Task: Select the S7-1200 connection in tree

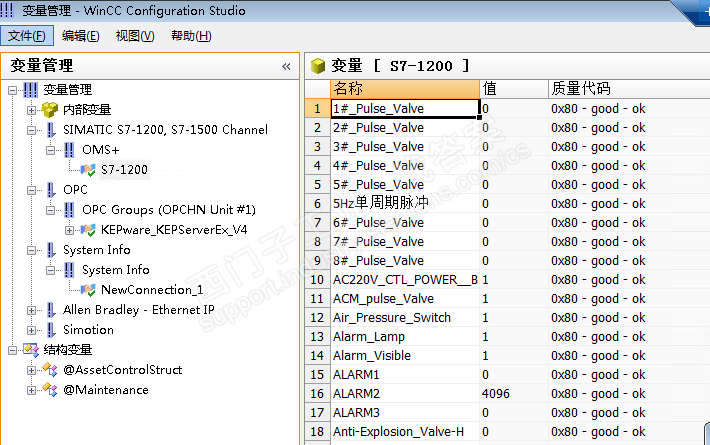Action: [125, 170]
